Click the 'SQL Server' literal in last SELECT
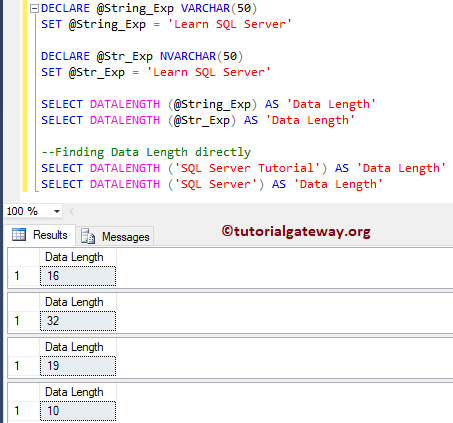453x423 pixels. [x=216, y=184]
